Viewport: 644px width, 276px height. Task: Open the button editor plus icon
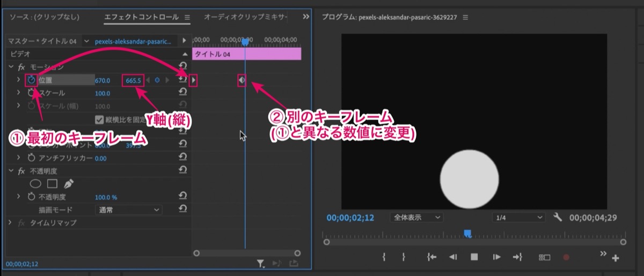(x=616, y=258)
